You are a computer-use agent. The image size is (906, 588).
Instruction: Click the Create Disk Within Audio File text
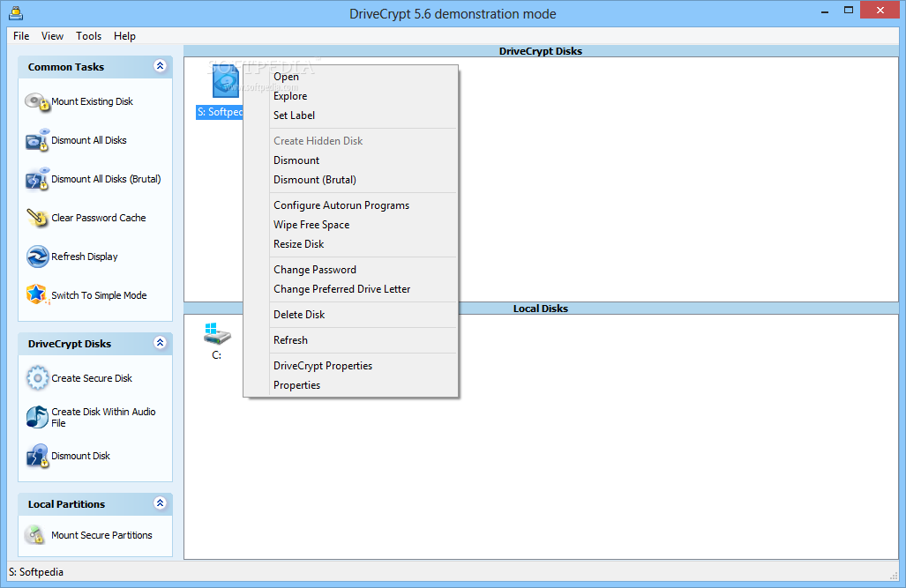(103, 417)
